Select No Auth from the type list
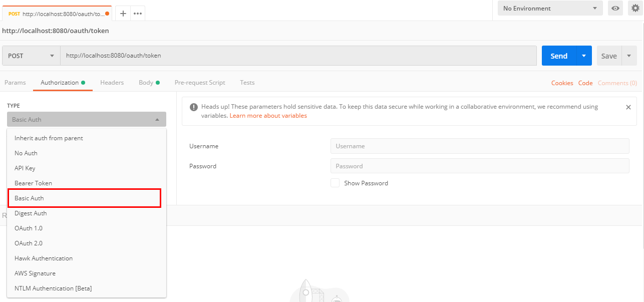 point(87,153)
